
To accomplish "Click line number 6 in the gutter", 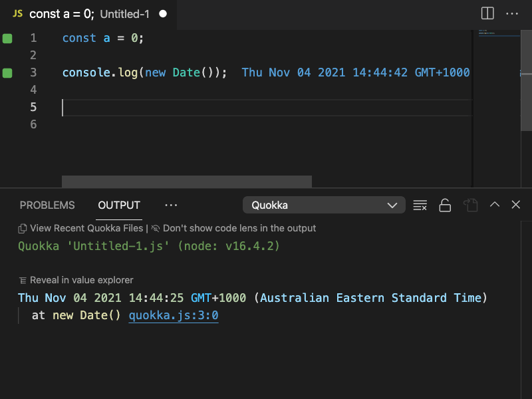I will (x=33, y=124).
